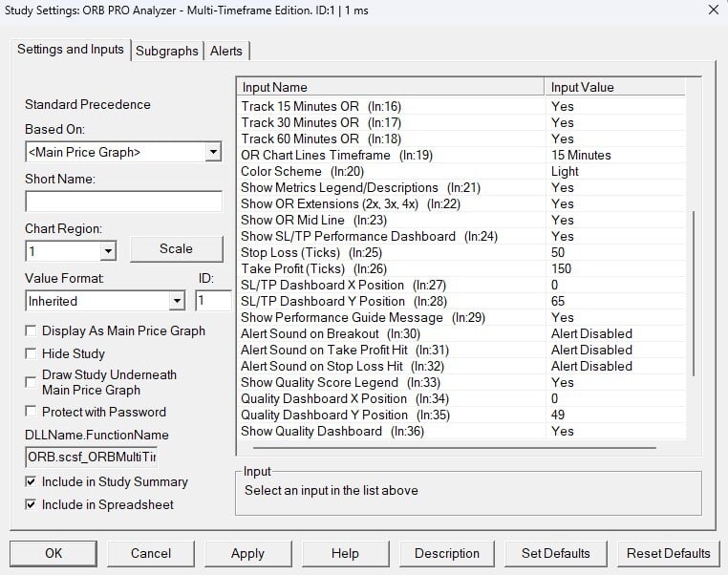Click the 15 Minutes value cell
The image size is (728, 575).
pos(615,155)
